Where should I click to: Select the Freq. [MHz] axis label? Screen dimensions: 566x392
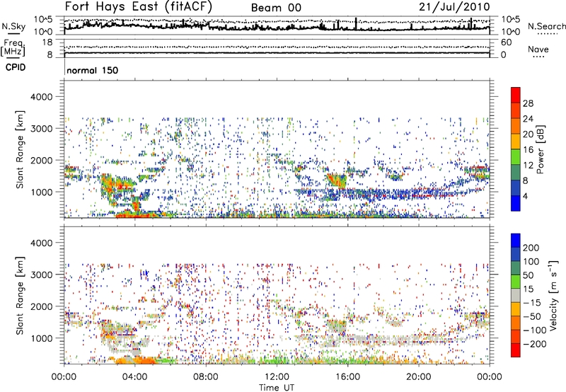click(x=13, y=48)
